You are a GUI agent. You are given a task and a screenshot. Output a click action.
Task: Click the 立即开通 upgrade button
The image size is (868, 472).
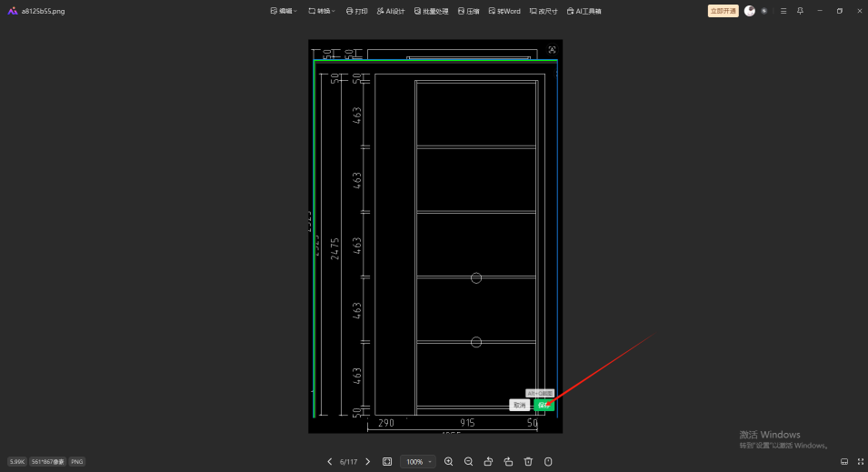tap(723, 11)
